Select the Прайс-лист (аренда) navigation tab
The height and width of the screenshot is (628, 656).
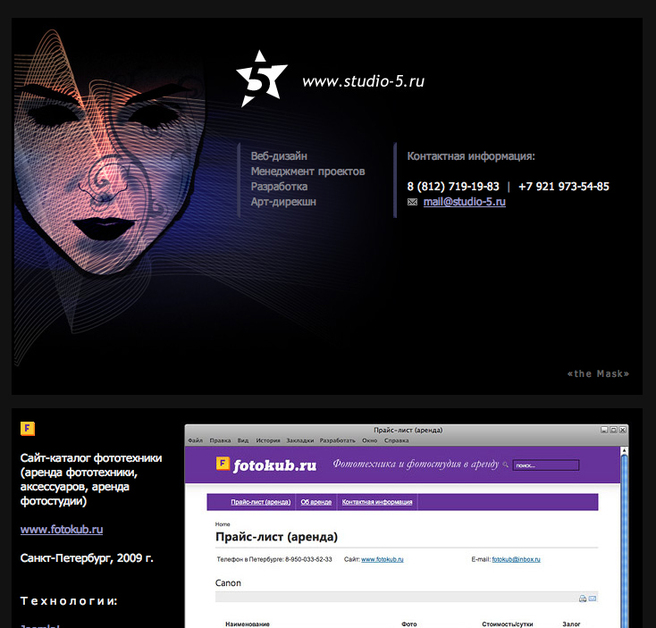tap(261, 502)
